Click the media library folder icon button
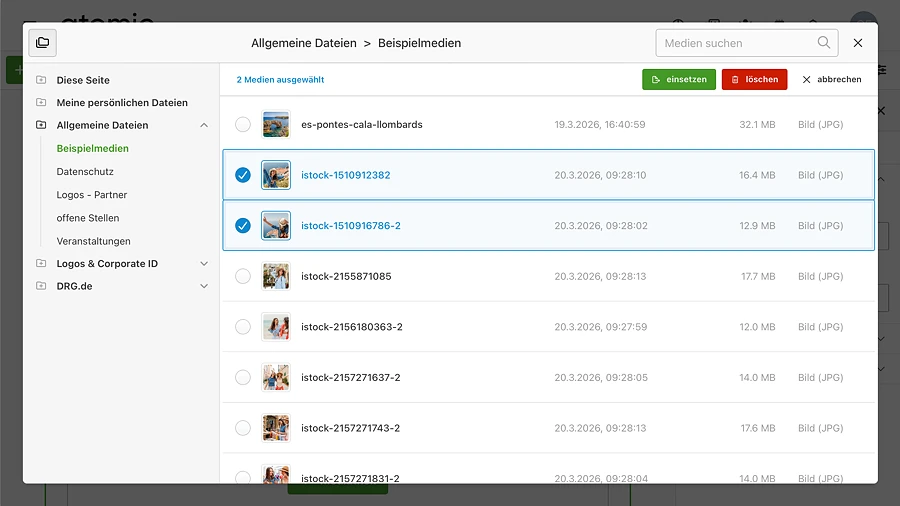 [x=43, y=43]
